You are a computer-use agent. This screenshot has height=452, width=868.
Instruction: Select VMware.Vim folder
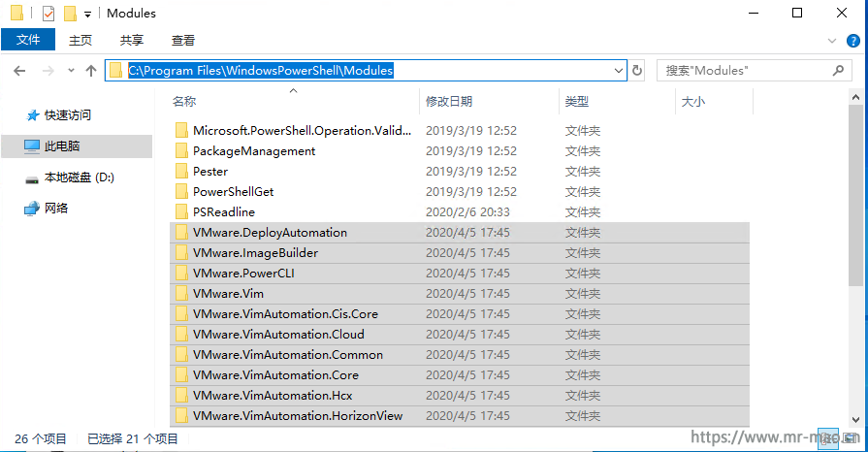point(460,294)
